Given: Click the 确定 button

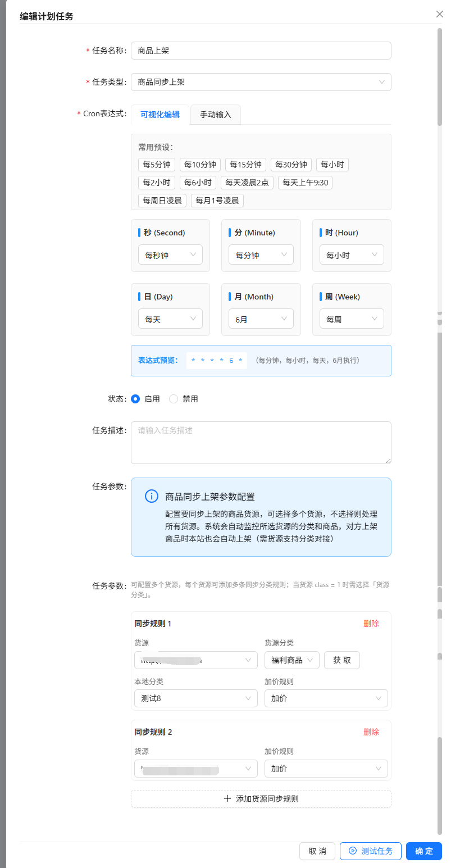Looking at the screenshot, I should 424,851.
